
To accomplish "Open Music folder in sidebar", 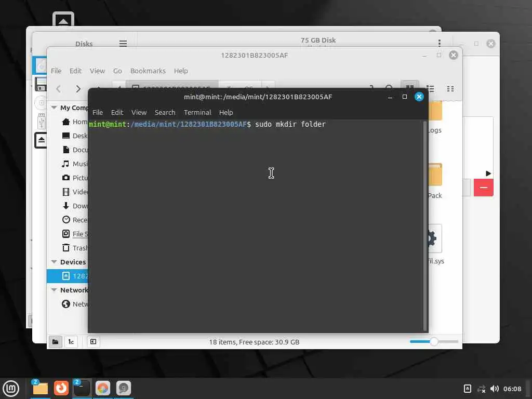I will coord(75,164).
